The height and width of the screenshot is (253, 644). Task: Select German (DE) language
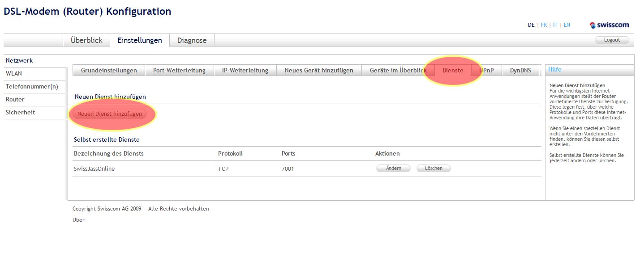[531, 25]
